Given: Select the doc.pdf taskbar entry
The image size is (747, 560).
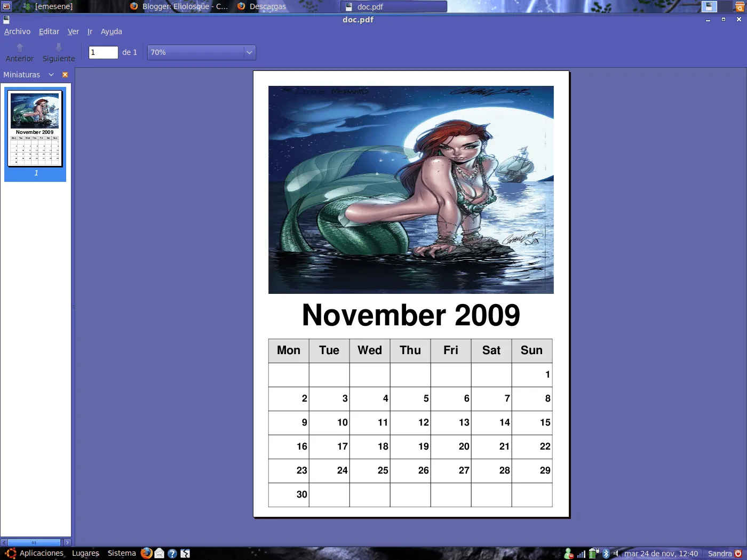Looking at the screenshot, I should click(x=394, y=6).
